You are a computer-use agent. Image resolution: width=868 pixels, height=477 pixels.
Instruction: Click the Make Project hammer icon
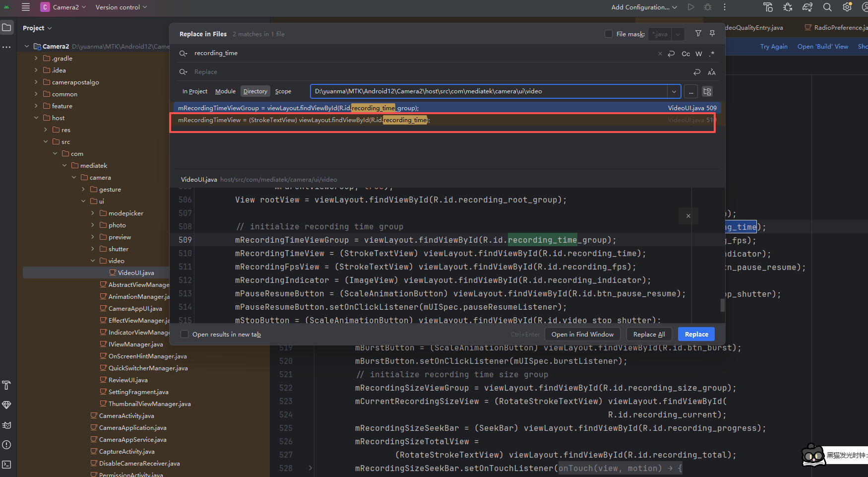click(768, 7)
